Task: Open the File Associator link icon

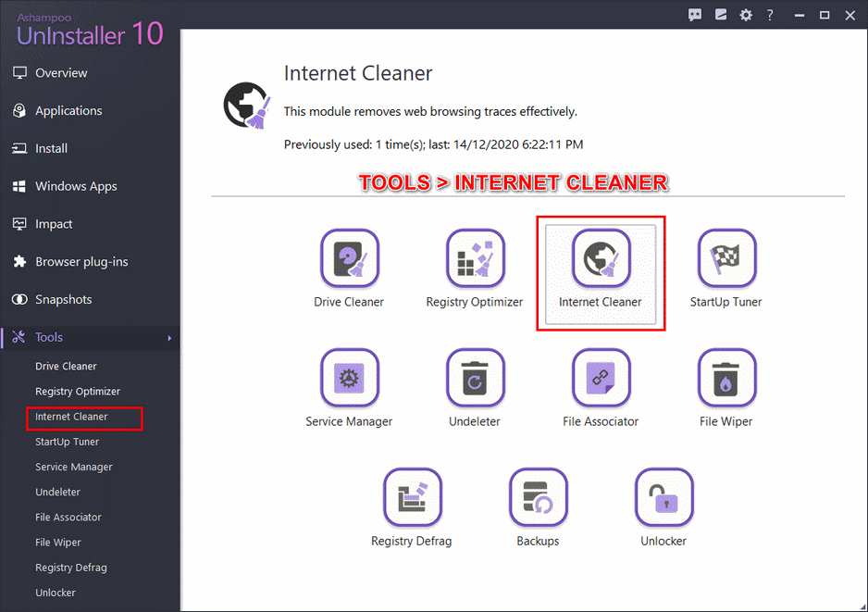Action: 601,378
